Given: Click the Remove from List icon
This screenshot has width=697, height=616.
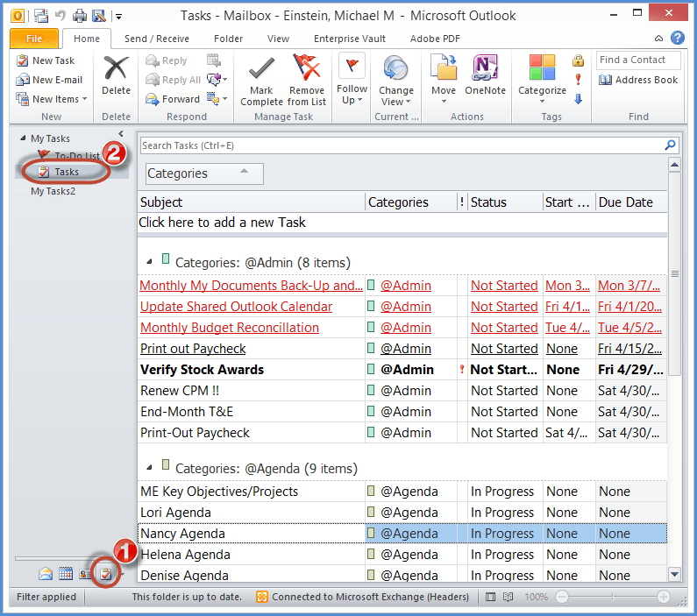Looking at the screenshot, I should pos(306,68).
